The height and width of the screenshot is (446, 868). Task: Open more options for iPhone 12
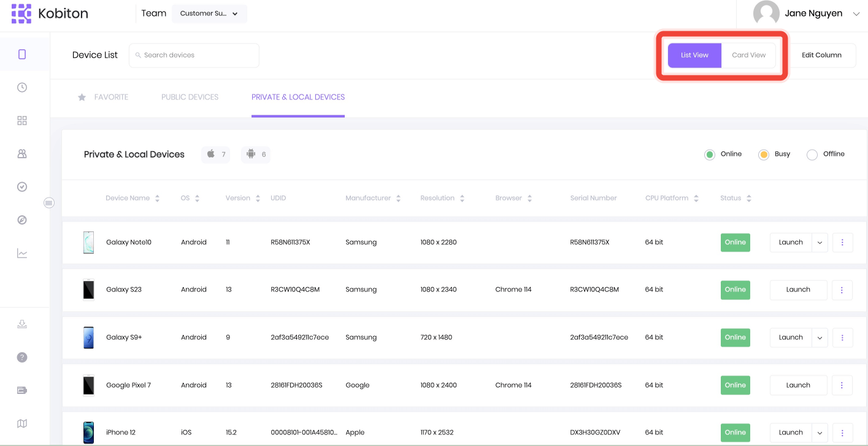pos(842,433)
